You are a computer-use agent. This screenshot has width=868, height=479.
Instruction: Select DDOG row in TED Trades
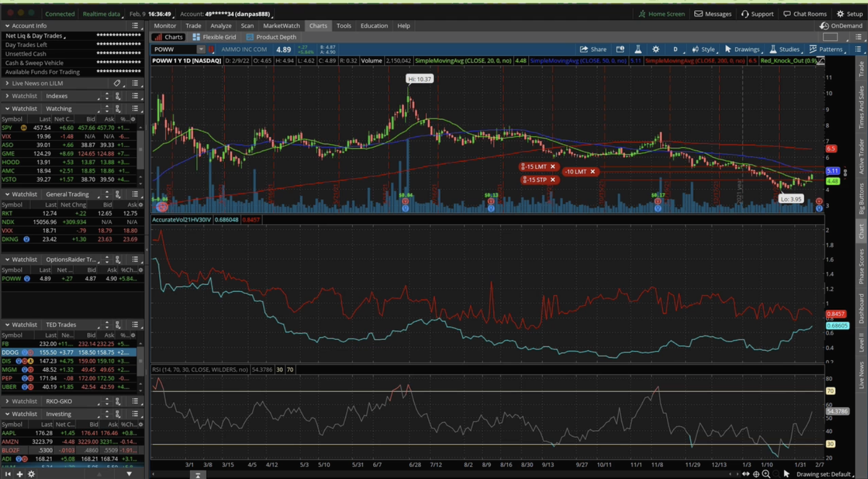(68, 352)
